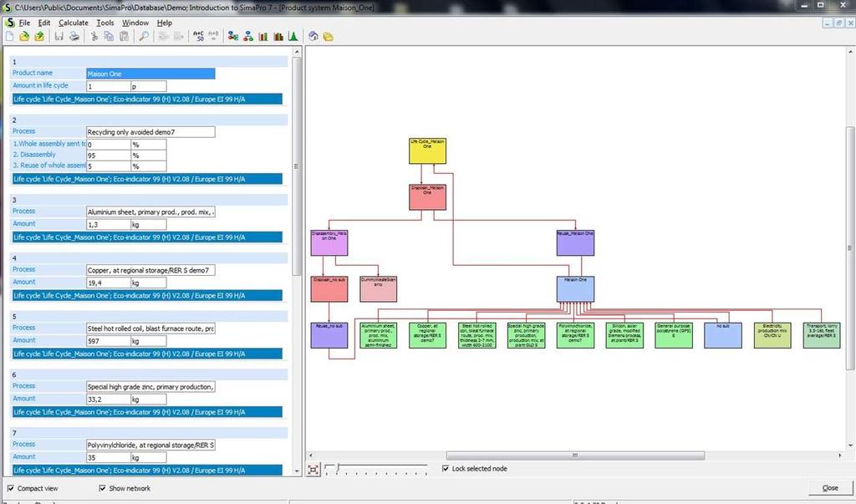Screen dimensions: 856x504
Task: Open the Help menu
Action: pos(165,23)
